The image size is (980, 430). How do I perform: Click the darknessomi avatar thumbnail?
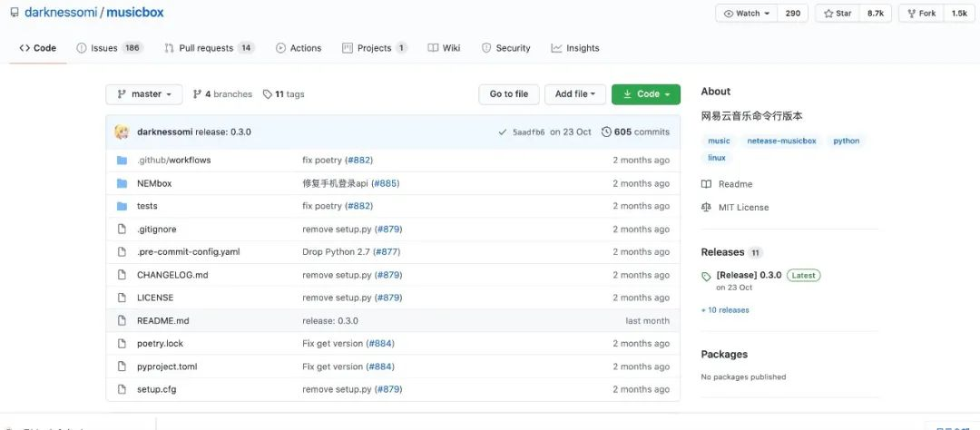pos(122,132)
